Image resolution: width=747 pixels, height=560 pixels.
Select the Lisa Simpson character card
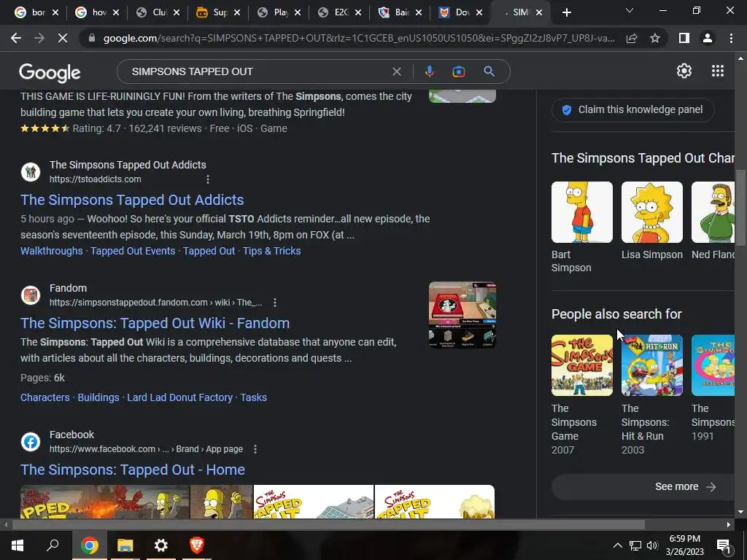click(651, 221)
